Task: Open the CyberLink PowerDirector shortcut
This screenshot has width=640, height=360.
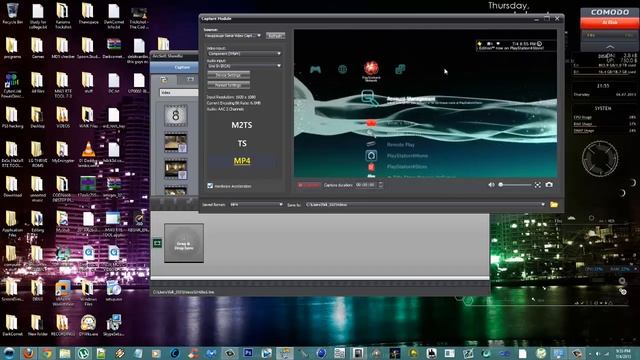Action: [12, 85]
